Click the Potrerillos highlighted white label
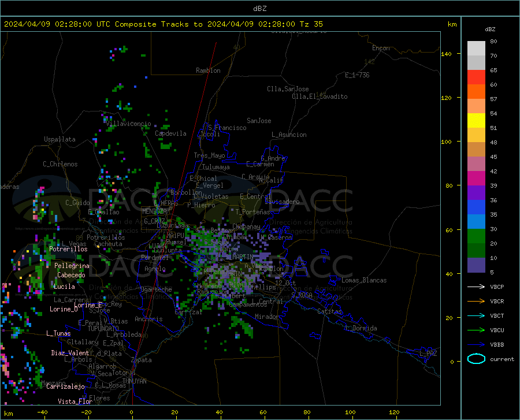Image resolution: width=520 pixels, height=420 pixels. [x=68, y=249]
